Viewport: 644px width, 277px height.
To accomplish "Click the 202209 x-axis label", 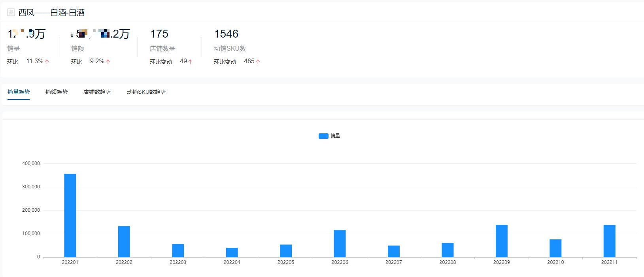I will pos(502,262).
